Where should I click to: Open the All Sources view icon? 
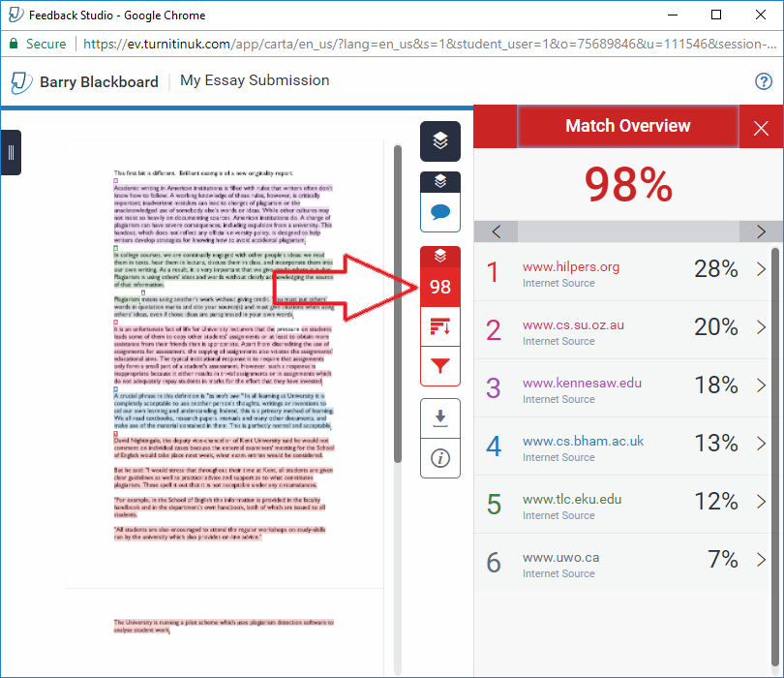440,325
